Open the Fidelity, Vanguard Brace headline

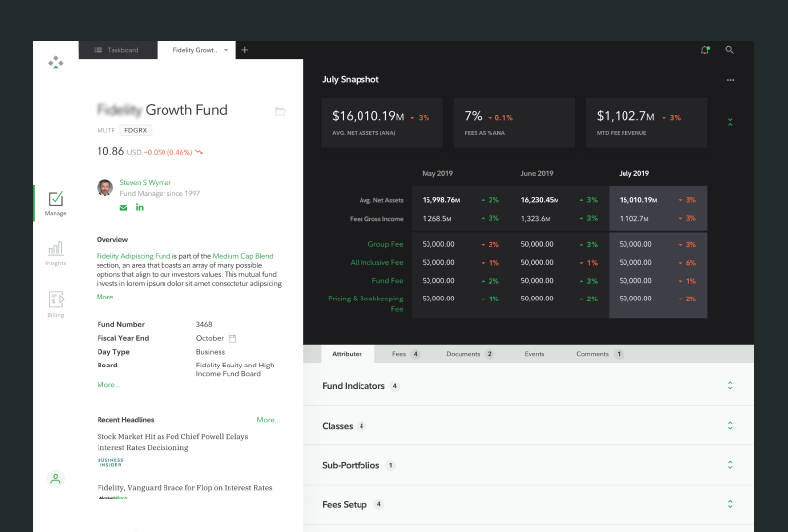pos(184,488)
